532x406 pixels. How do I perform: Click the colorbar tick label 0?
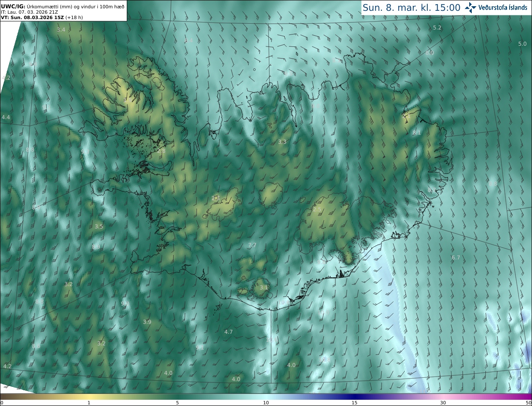2,403
